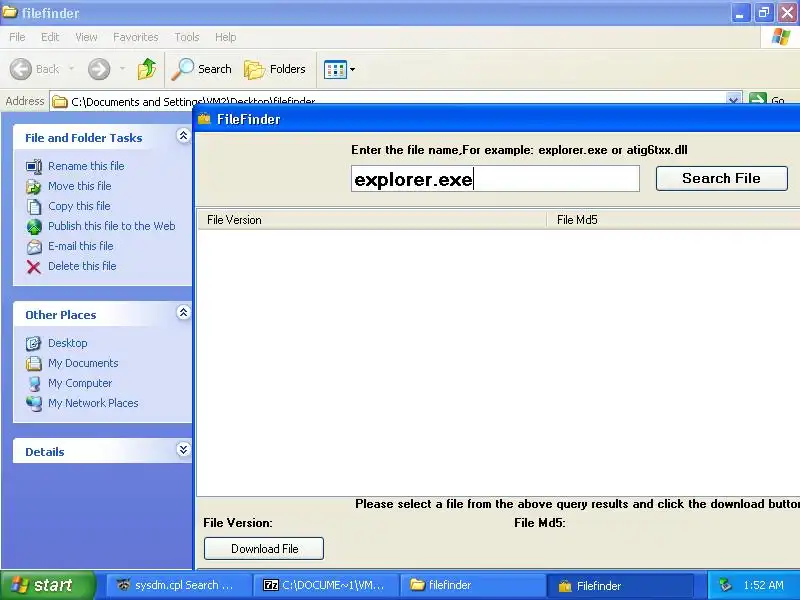This screenshot has width=800, height=600.
Task: Toggle the Folders pane toolbar button
Action: click(x=274, y=69)
